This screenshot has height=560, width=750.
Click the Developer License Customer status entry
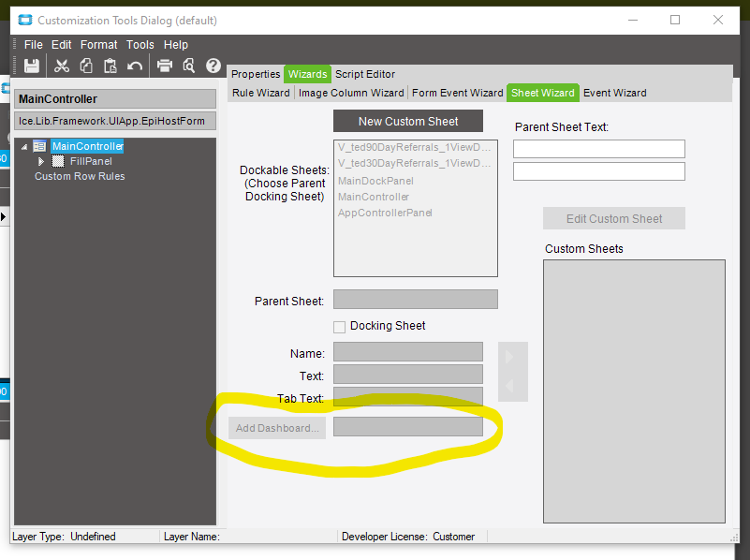click(408, 537)
